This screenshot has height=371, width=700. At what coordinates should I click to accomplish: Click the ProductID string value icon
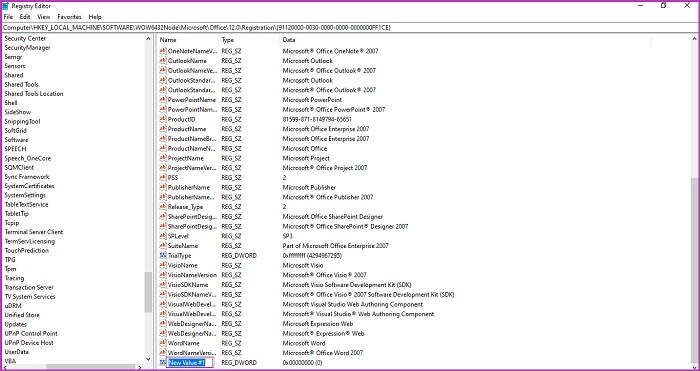(163, 119)
